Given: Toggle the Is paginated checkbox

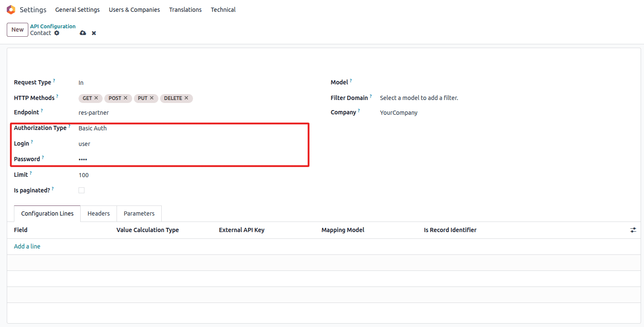Looking at the screenshot, I should pyautogui.click(x=82, y=190).
